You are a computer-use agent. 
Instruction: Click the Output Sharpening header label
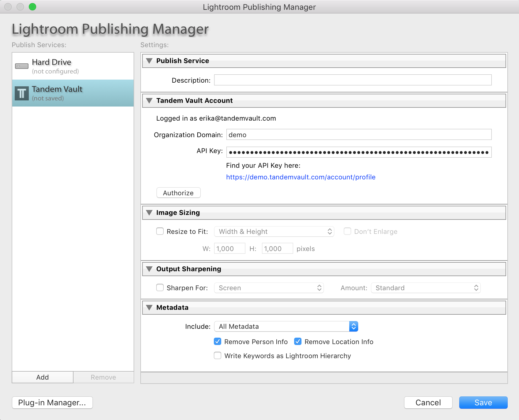point(189,269)
